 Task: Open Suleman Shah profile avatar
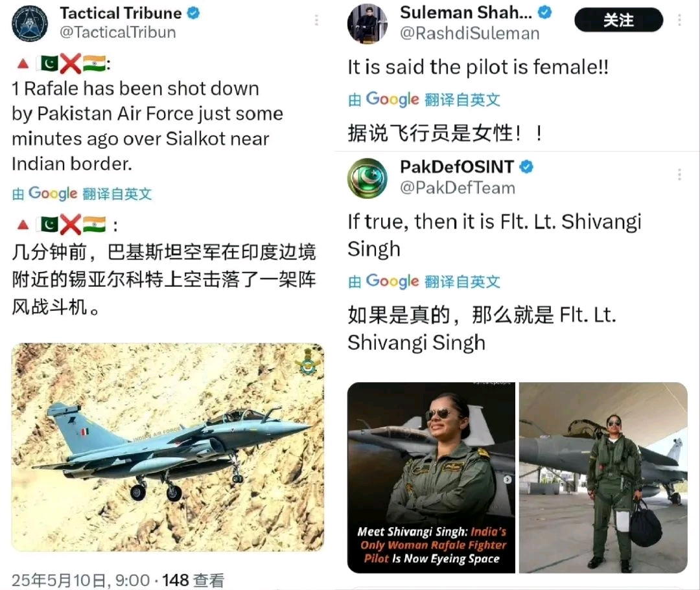point(367,23)
